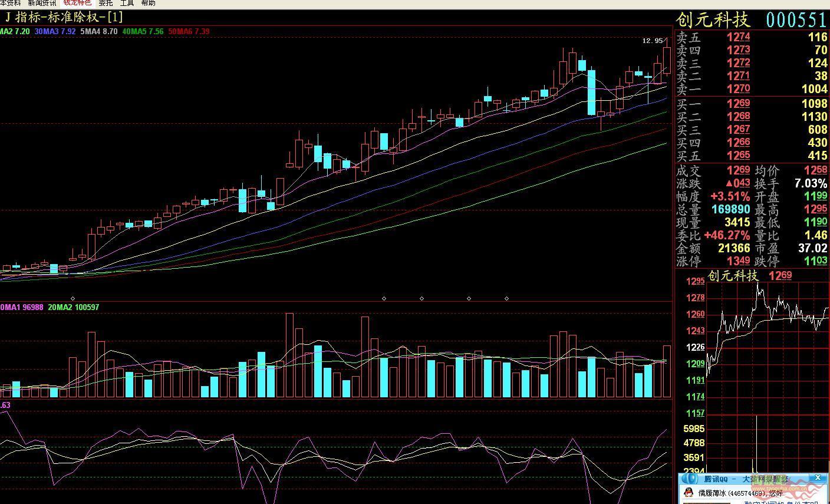Select the 卖三 ask row
The height and width of the screenshot is (504, 830).
tap(752, 63)
